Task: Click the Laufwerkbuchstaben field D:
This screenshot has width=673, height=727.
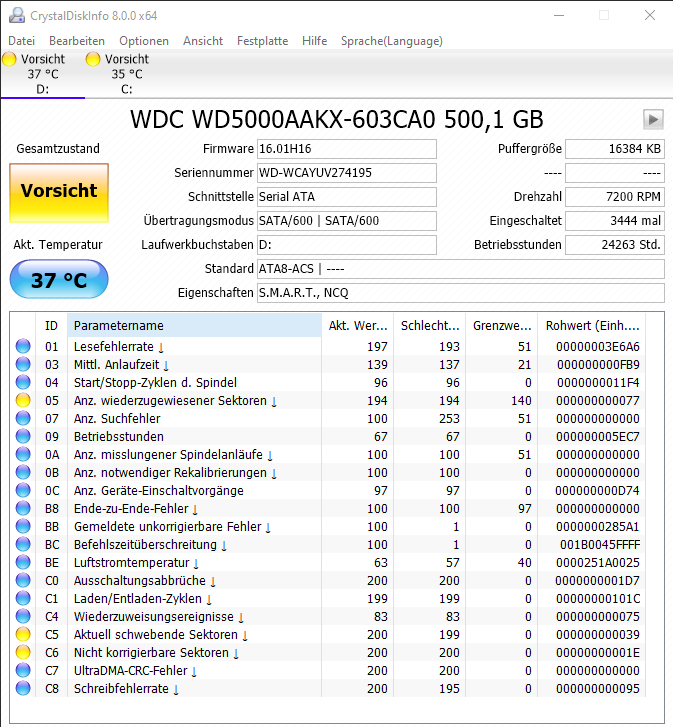Action: click(347, 245)
